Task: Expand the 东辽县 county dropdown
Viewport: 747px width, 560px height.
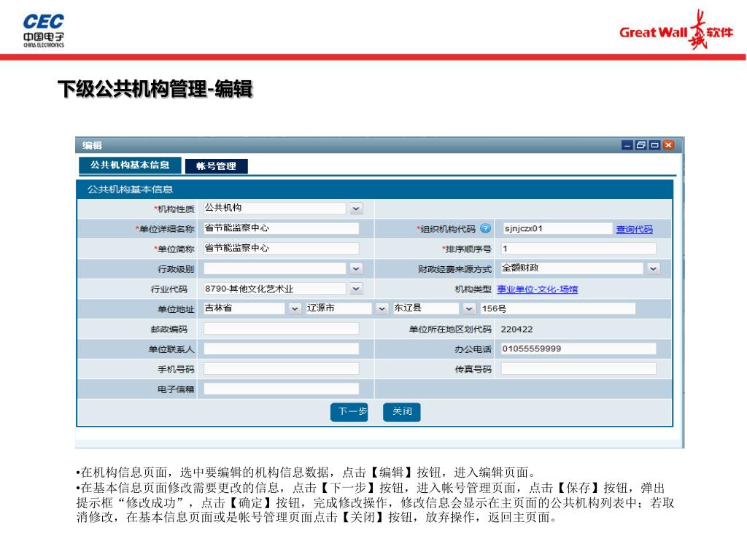Action: [x=469, y=308]
